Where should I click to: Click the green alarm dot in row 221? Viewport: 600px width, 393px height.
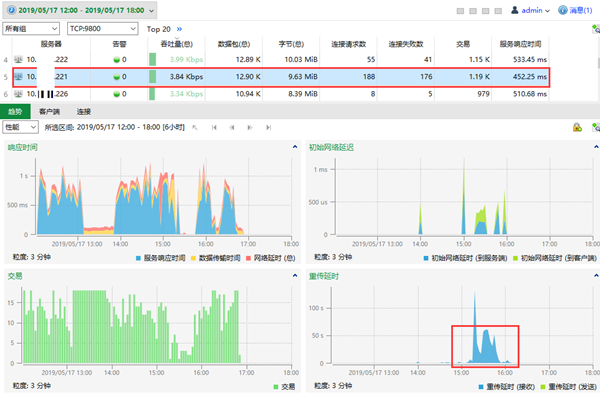117,77
